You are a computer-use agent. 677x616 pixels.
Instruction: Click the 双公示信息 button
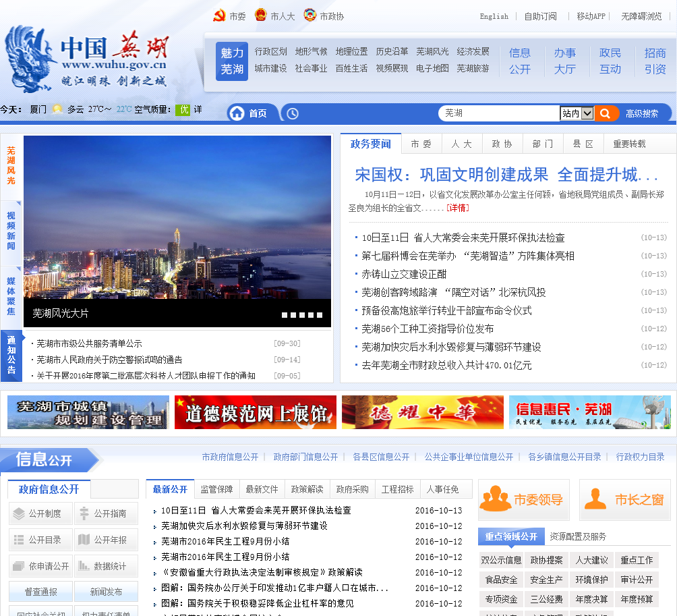501,560
